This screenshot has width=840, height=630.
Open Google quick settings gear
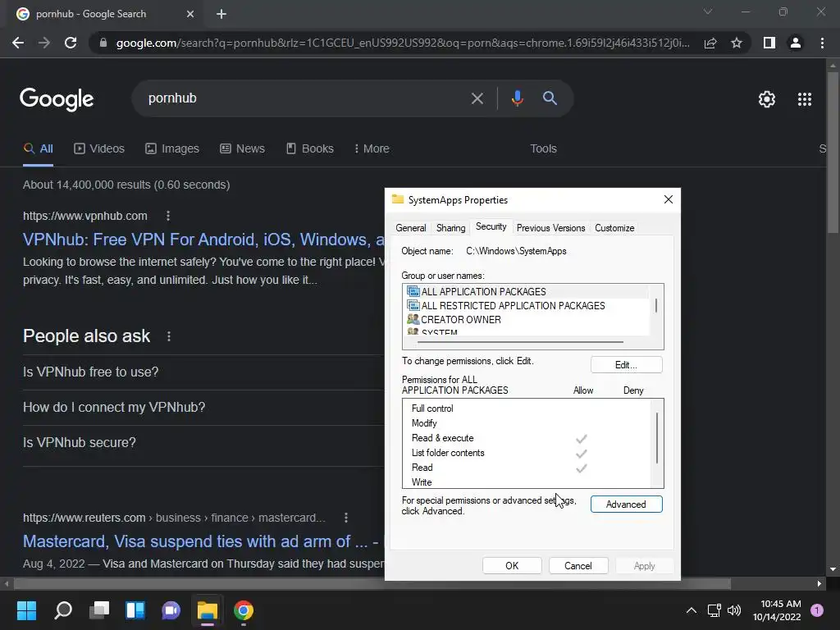tap(767, 99)
